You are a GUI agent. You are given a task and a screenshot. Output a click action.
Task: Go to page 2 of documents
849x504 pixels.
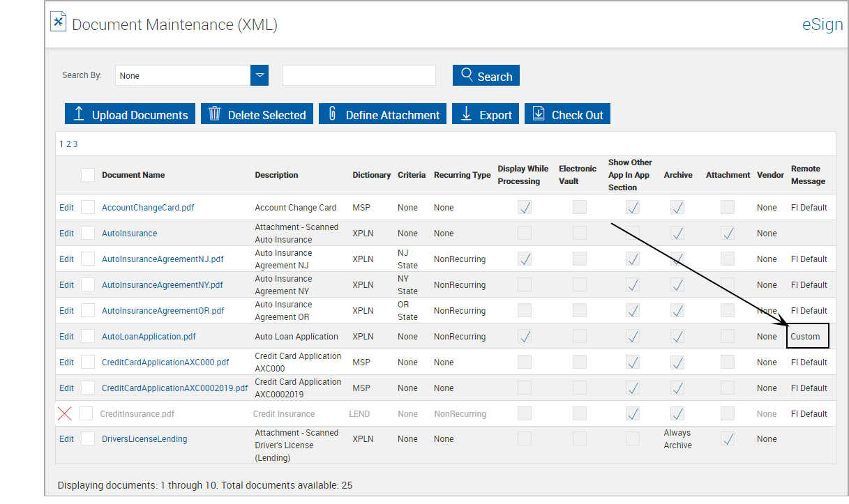click(68, 143)
